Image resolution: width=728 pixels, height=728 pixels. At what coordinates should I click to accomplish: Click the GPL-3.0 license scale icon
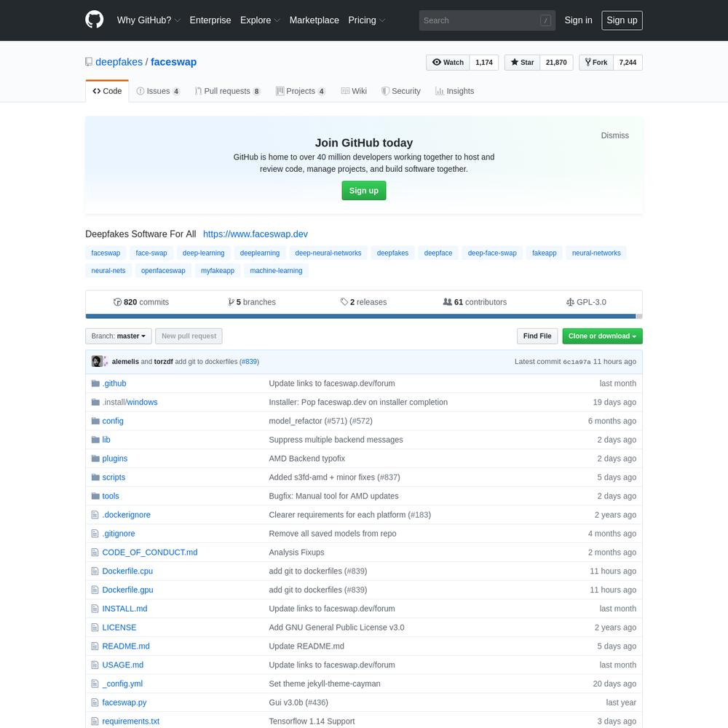tap(570, 302)
